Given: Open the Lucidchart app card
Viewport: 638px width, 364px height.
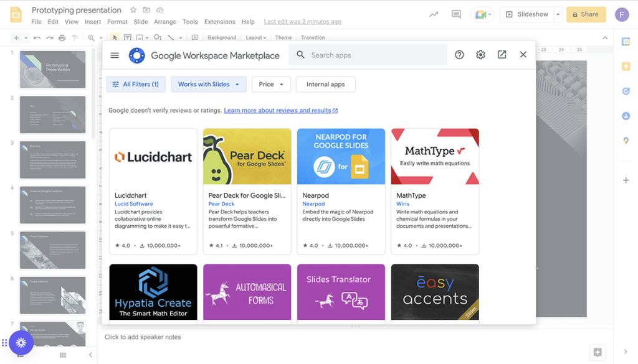Looking at the screenshot, I should click(153, 192).
